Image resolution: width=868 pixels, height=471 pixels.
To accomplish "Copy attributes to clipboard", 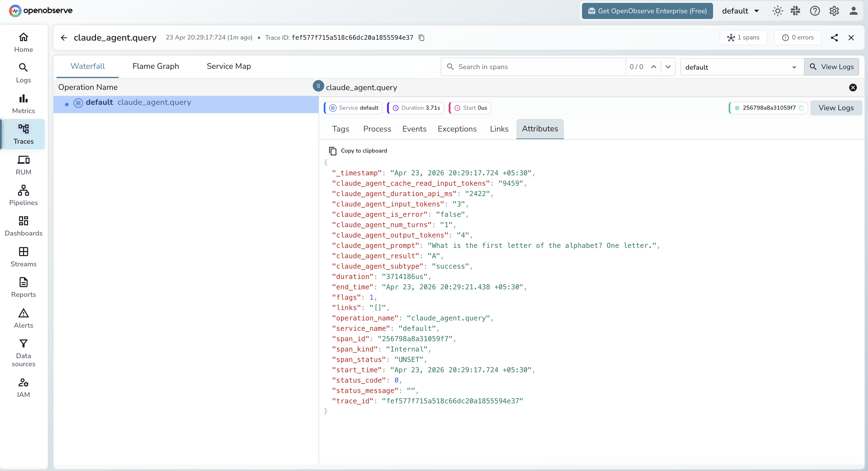I will (358, 151).
